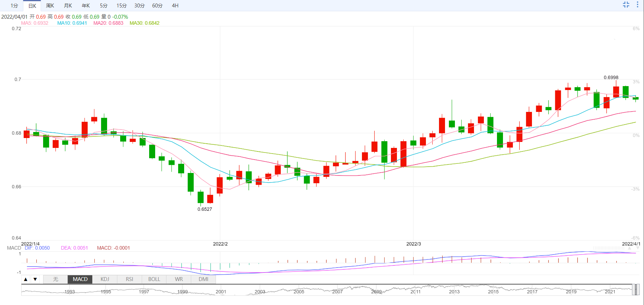Switch to the 周K weekly tab
644x305 pixels.
(50, 6)
